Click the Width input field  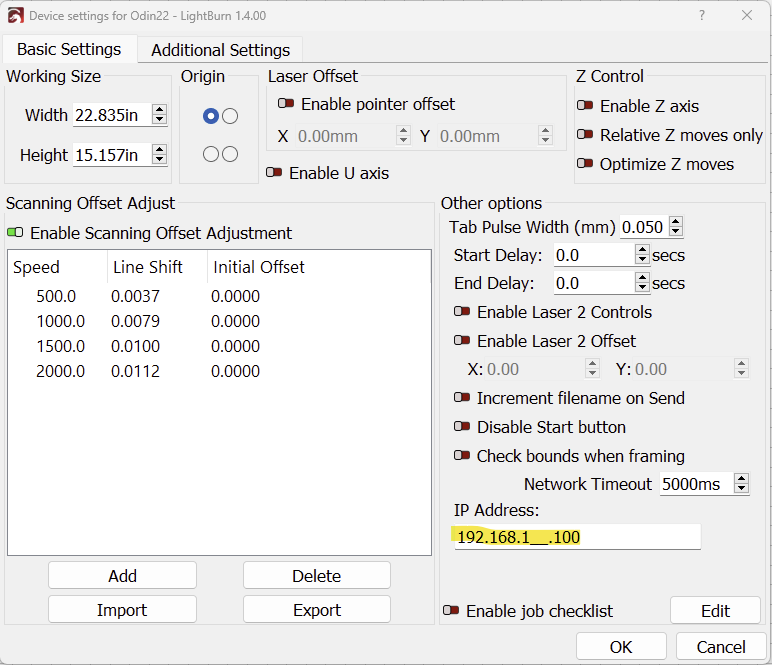click(x=112, y=115)
